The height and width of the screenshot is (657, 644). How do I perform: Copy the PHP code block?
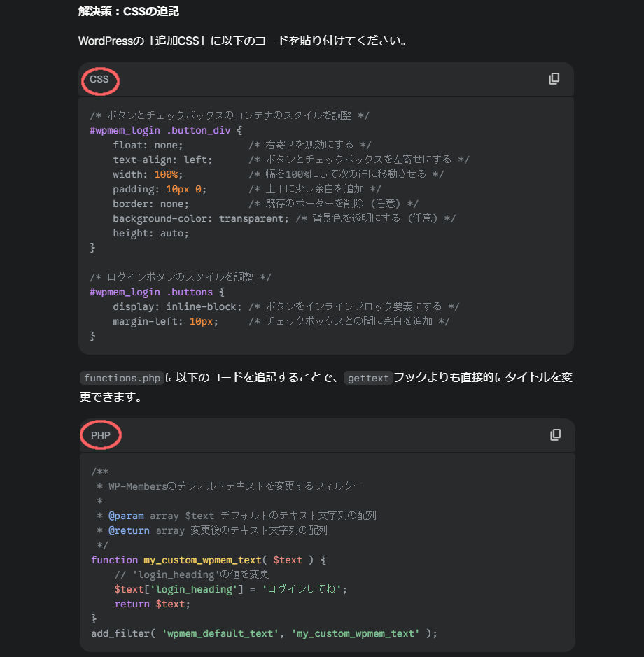click(x=555, y=435)
